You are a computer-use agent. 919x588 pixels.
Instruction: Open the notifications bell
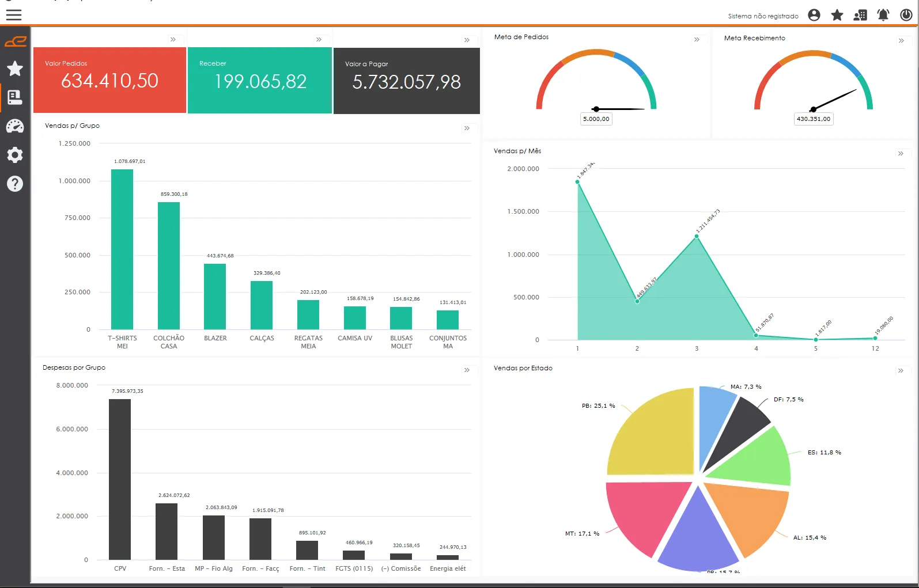click(883, 15)
